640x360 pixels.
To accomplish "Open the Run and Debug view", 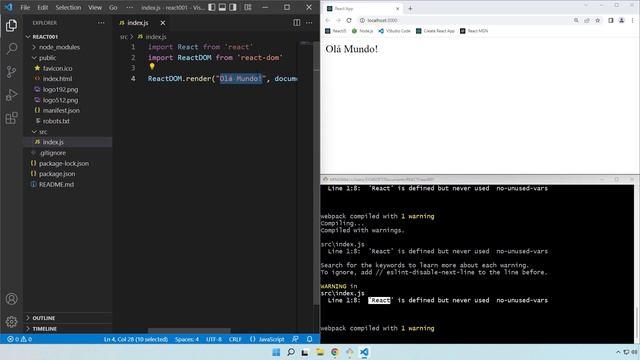I will (x=11, y=95).
